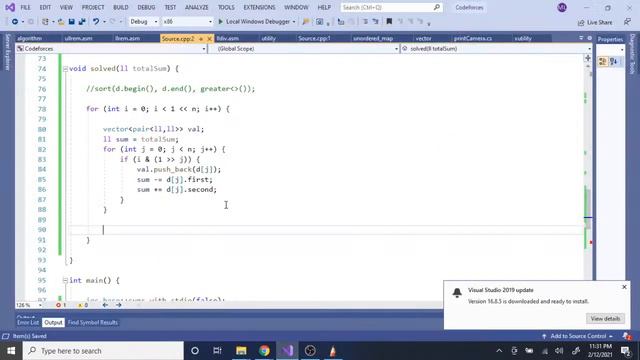Open the DEBUG menu

(146, 7)
